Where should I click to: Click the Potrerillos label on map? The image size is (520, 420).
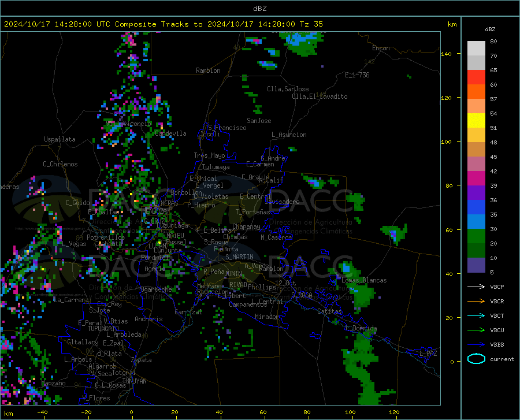[106, 237]
